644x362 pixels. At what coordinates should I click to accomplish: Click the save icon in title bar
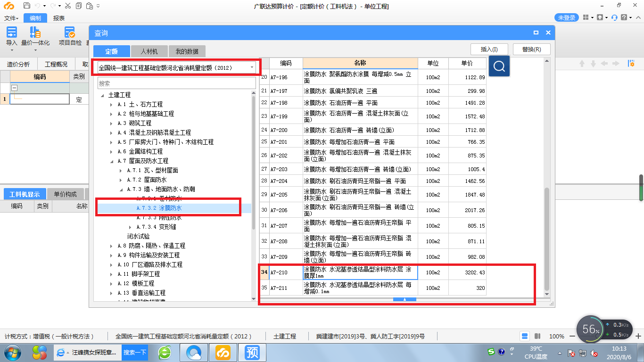point(26,6)
